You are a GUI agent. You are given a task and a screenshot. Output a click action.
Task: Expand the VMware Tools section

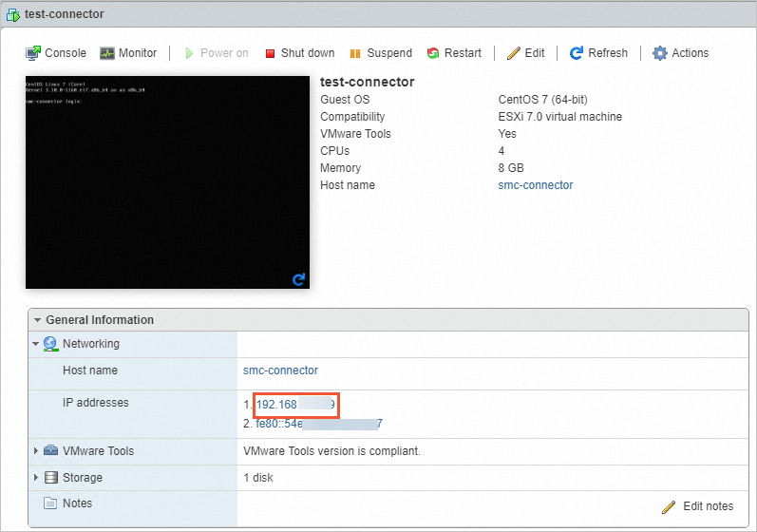click(x=36, y=451)
